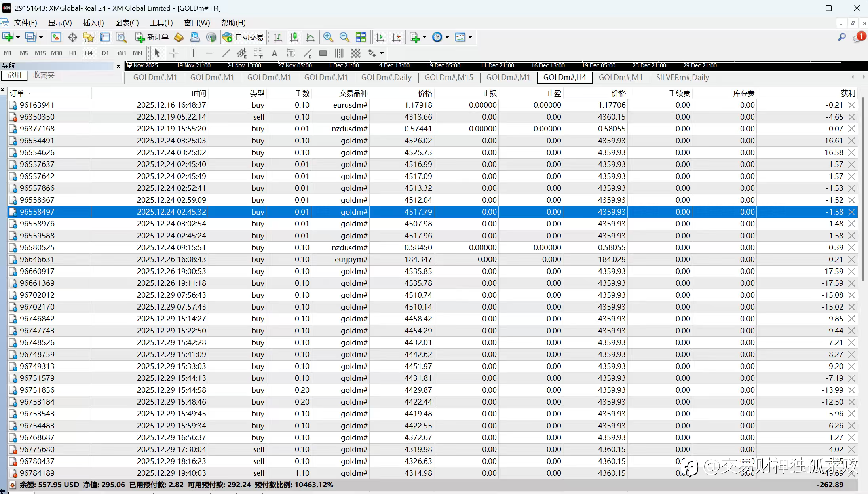The width and height of the screenshot is (868, 494).
Task: Toggle the AutoTrading (自动交易) button
Action: [243, 37]
